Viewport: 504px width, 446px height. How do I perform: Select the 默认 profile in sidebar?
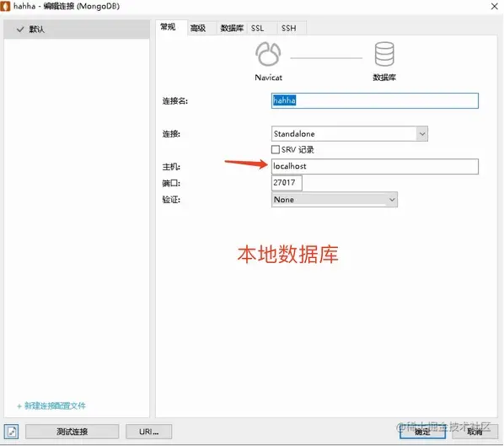77,30
